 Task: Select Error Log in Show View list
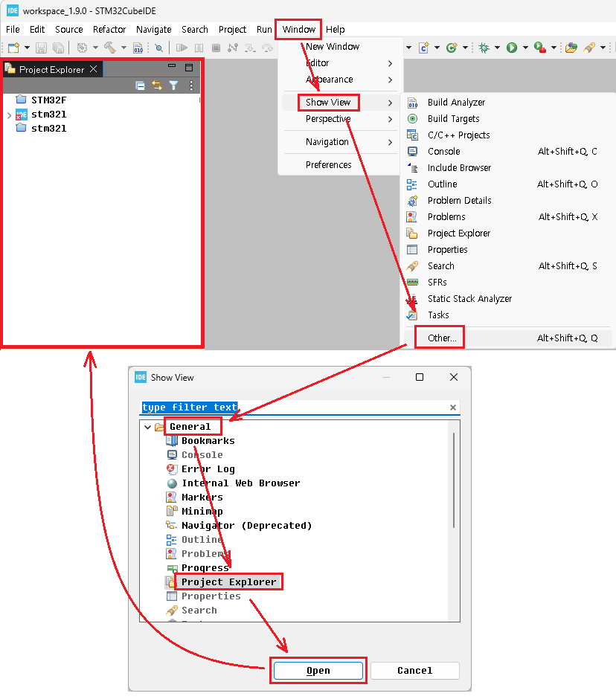(x=208, y=469)
